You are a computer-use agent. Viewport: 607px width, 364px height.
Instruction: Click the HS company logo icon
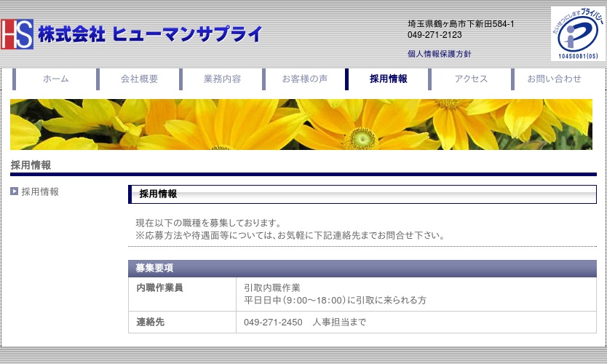[x=17, y=34]
